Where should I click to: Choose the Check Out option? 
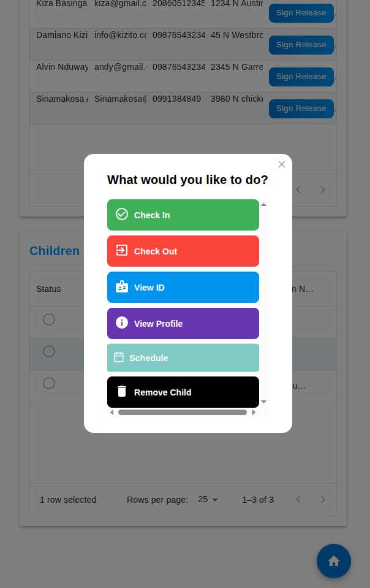point(183,251)
